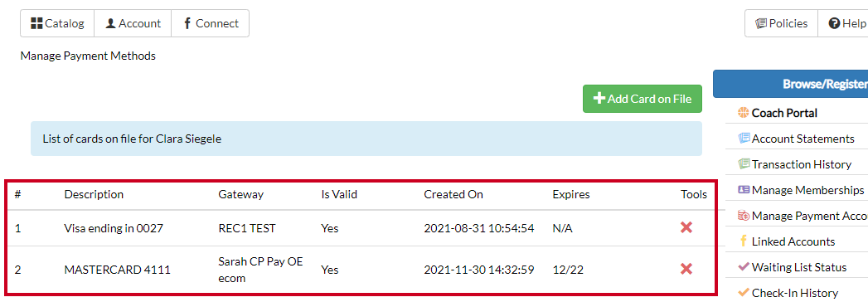This screenshot has height=302, width=868.
Task: Open the Catalog menu button
Action: click(57, 23)
